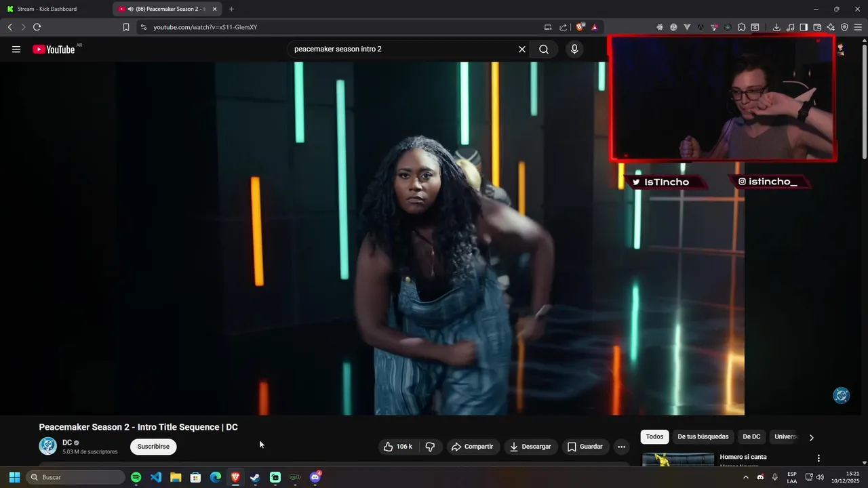The width and height of the screenshot is (868, 488).
Task: Click the Descargar download button
Action: click(x=530, y=447)
